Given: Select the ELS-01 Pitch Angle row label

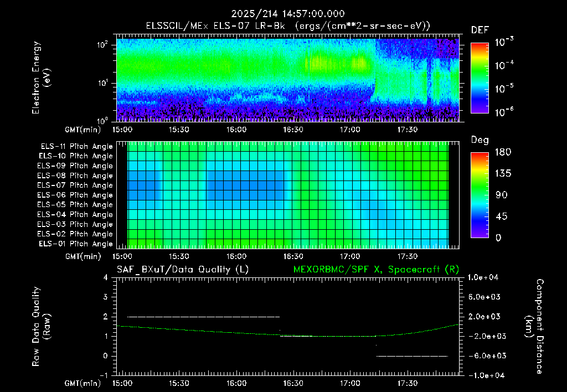Looking at the screenshot, I should (76, 244).
